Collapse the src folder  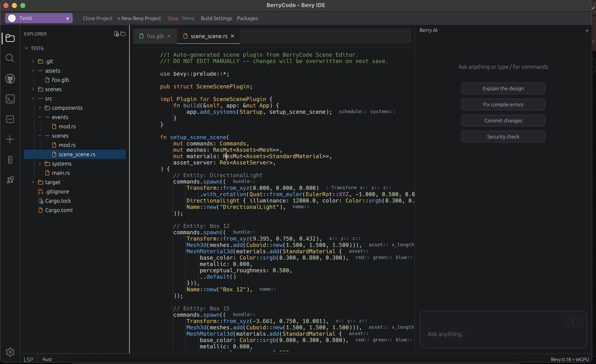pyautogui.click(x=33, y=98)
